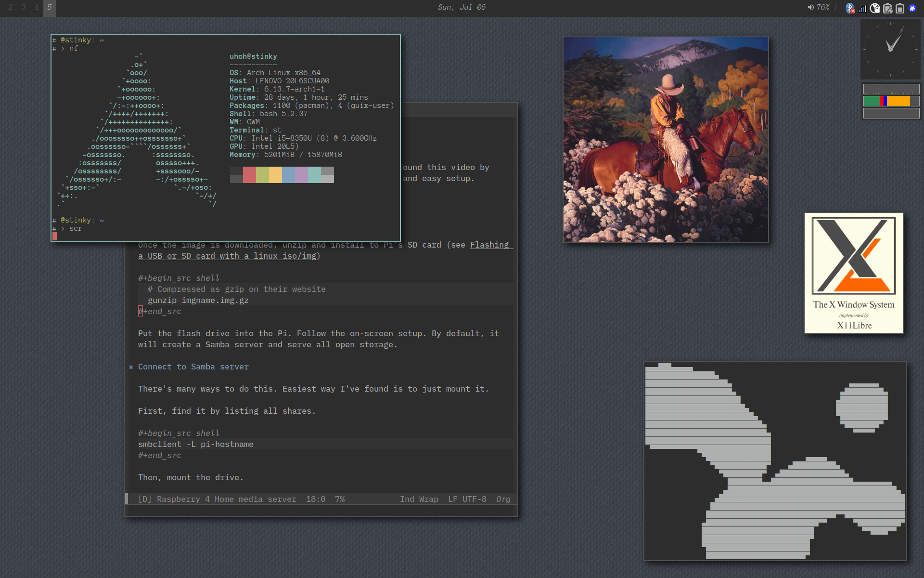Click the Bluetooth disabled tray icon
The image size is (924, 578).
coord(850,8)
